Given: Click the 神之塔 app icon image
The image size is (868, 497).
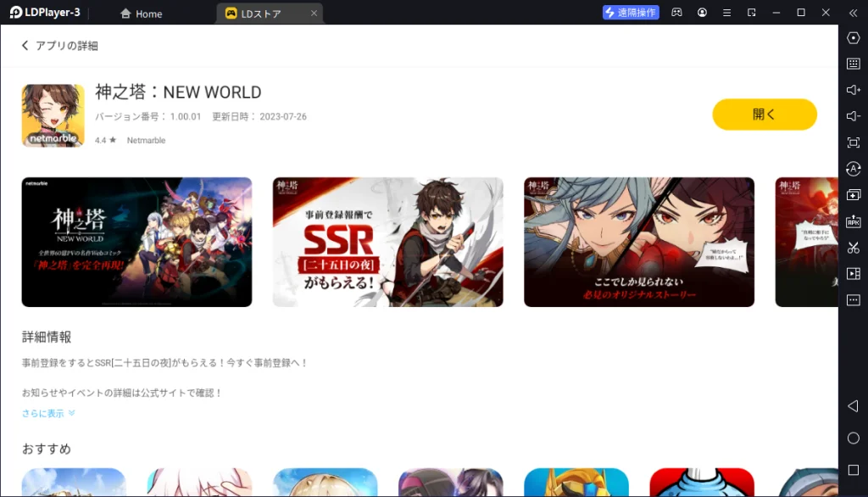Looking at the screenshot, I should (53, 115).
